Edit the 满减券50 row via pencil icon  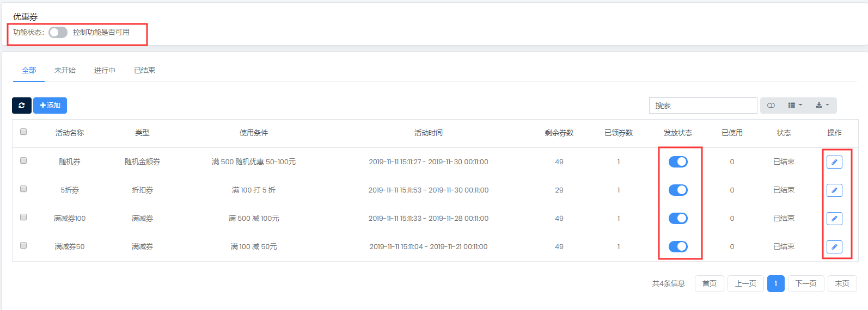pyautogui.click(x=834, y=247)
